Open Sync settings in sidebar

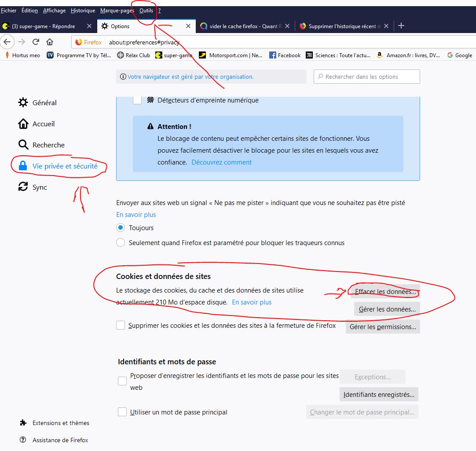39,187
